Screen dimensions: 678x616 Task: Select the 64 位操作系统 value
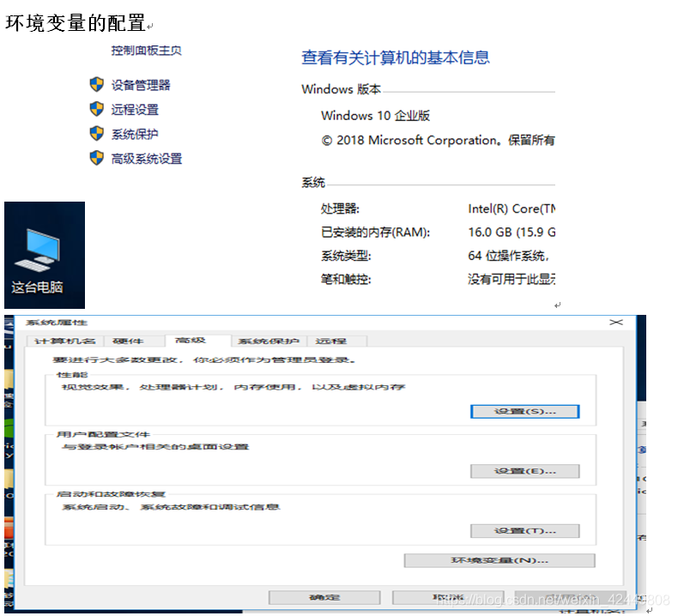pos(508,256)
